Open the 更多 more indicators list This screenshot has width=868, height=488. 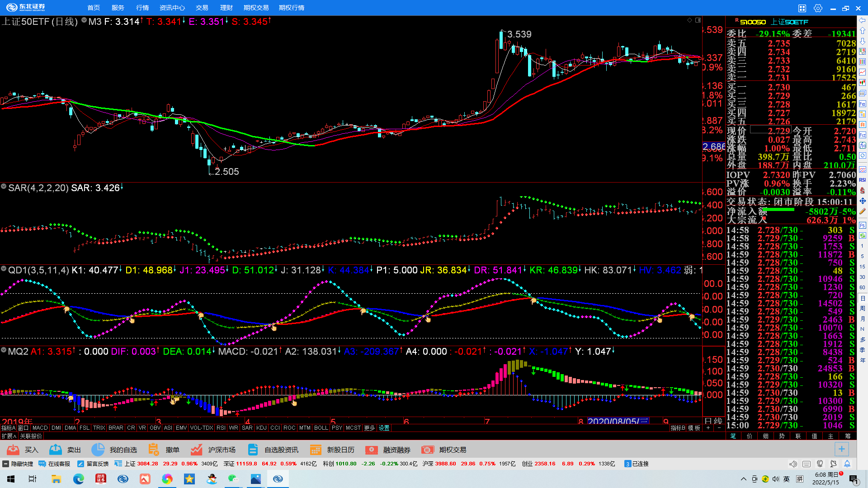pos(369,428)
